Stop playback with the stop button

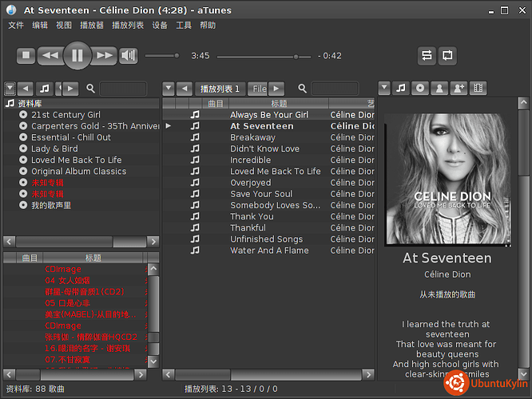pos(26,55)
